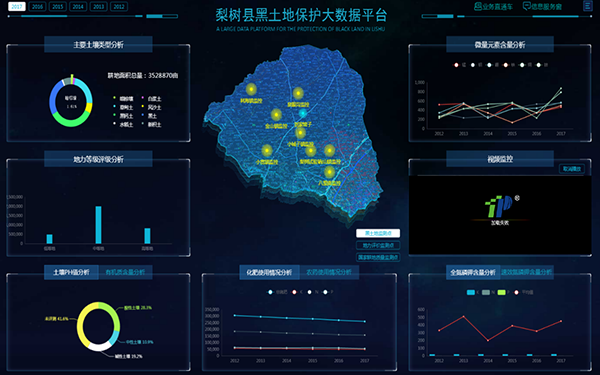Open the 化肥使用情况分析 tab
This screenshot has height=375, width=600.
click(x=269, y=272)
